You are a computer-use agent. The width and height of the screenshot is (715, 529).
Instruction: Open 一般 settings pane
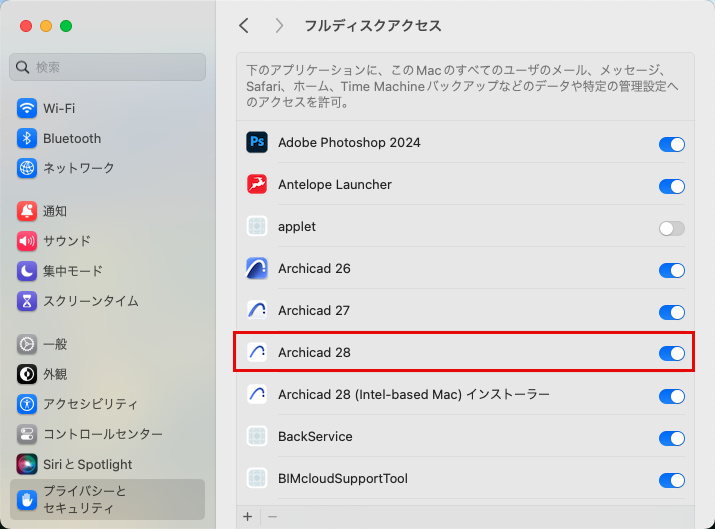point(108,344)
